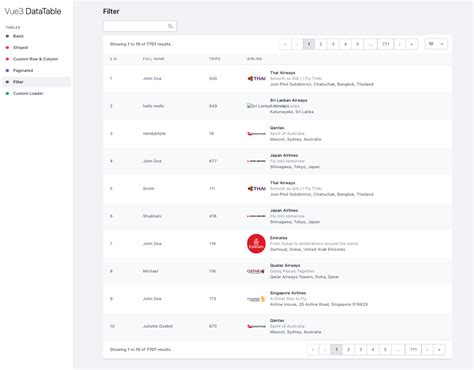Select page 3 in top pagination
The height and width of the screenshot is (370, 474).
[333, 44]
